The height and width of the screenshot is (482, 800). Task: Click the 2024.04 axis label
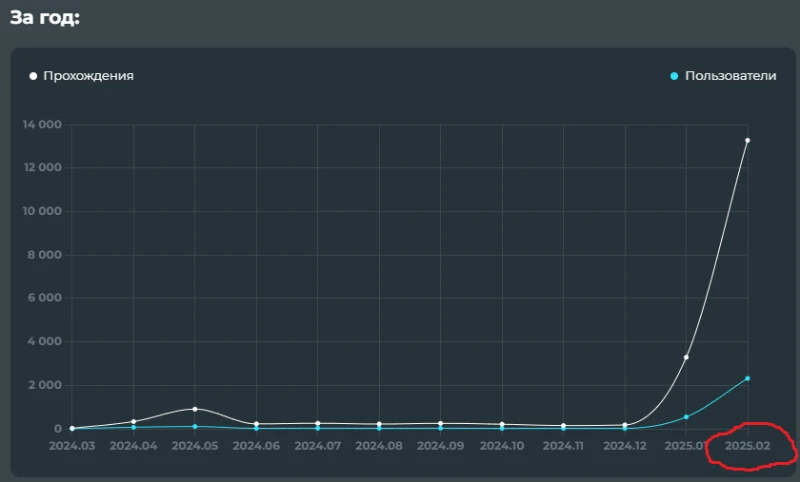click(134, 446)
